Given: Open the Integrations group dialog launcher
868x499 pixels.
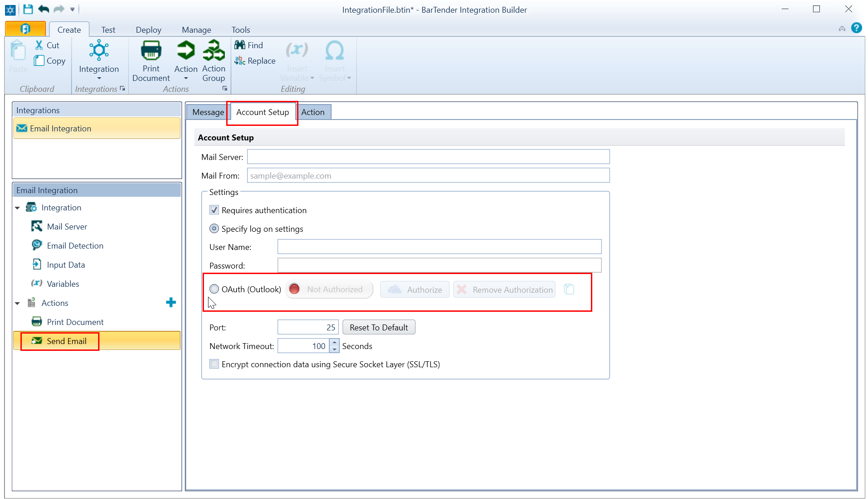Looking at the screenshot, I should pos(123,89).
